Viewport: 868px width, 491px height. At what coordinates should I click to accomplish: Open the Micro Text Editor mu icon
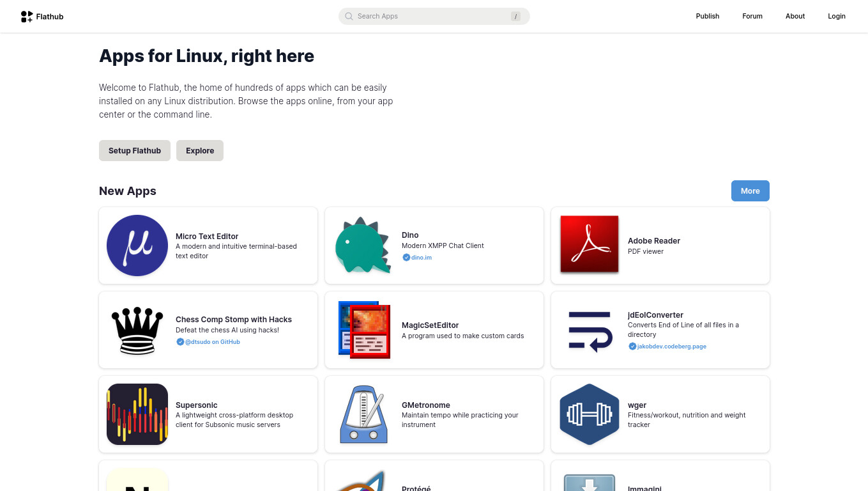click(137, 245)
